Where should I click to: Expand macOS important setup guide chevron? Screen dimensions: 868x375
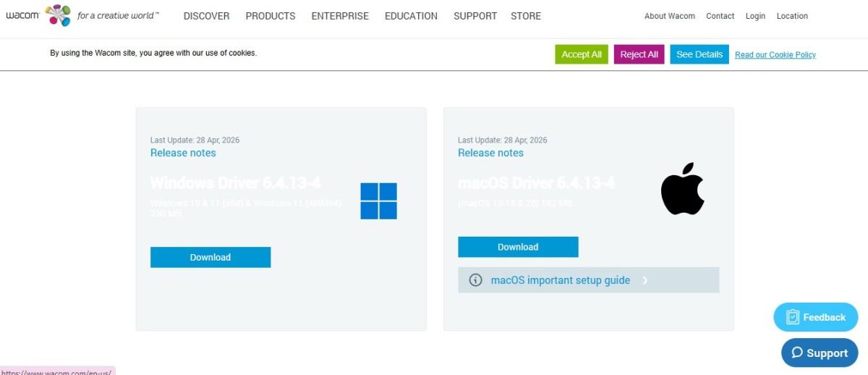pos(644,280)
